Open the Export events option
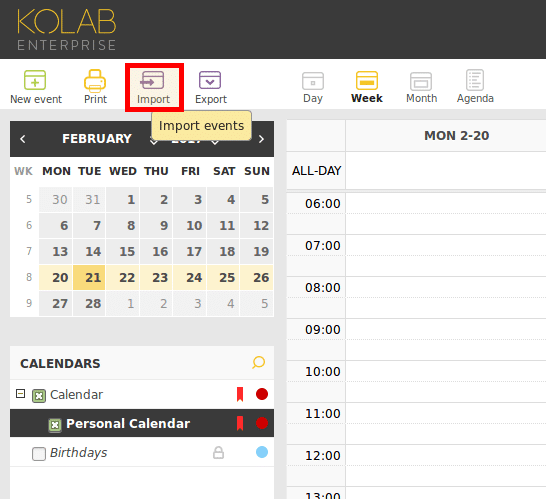The width and height of the screenshot is (546, 499). 211,87
